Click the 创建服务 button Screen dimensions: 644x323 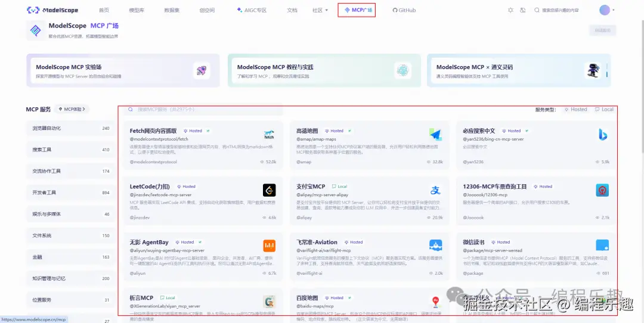602,30
